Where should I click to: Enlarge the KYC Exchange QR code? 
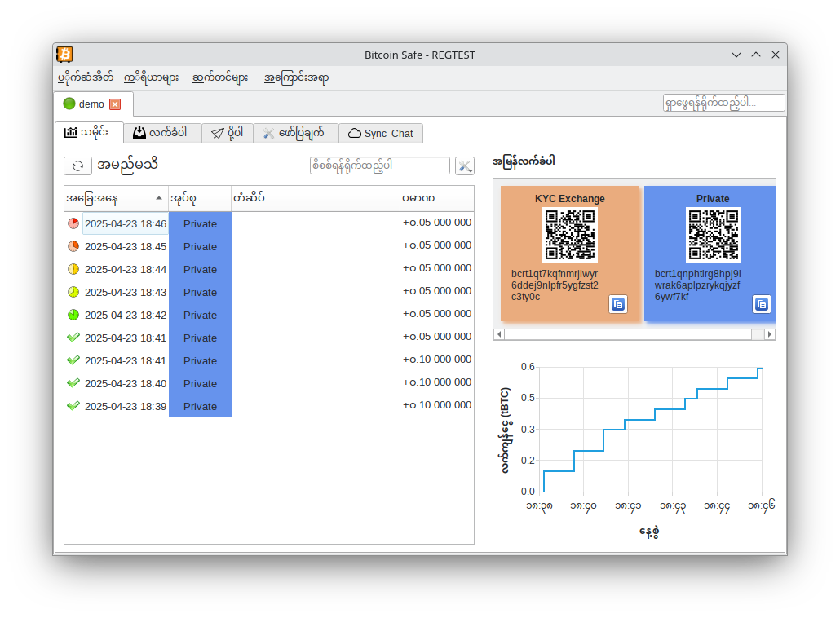pyautogui.click(x=570, y=235)
